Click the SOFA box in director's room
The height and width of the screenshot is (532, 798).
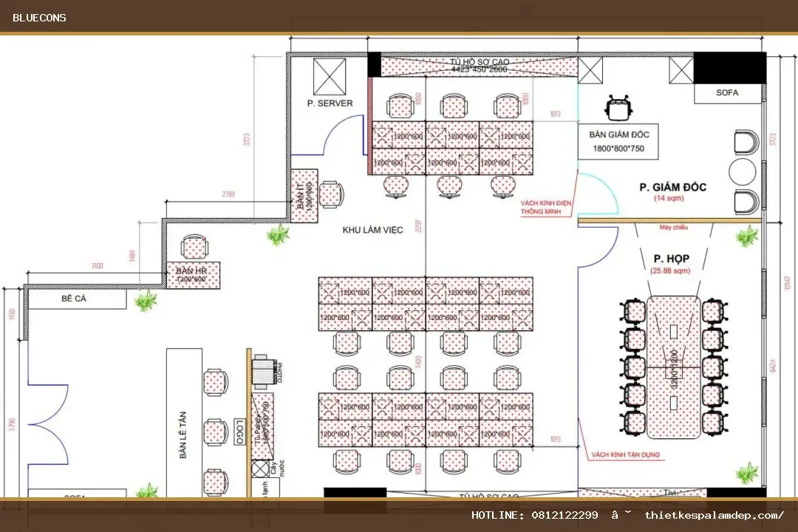(728, 92)
